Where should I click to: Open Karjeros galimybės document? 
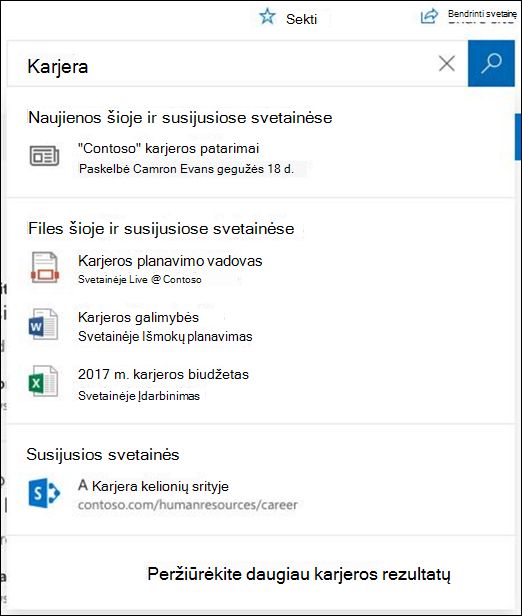(x=138, y=317)
